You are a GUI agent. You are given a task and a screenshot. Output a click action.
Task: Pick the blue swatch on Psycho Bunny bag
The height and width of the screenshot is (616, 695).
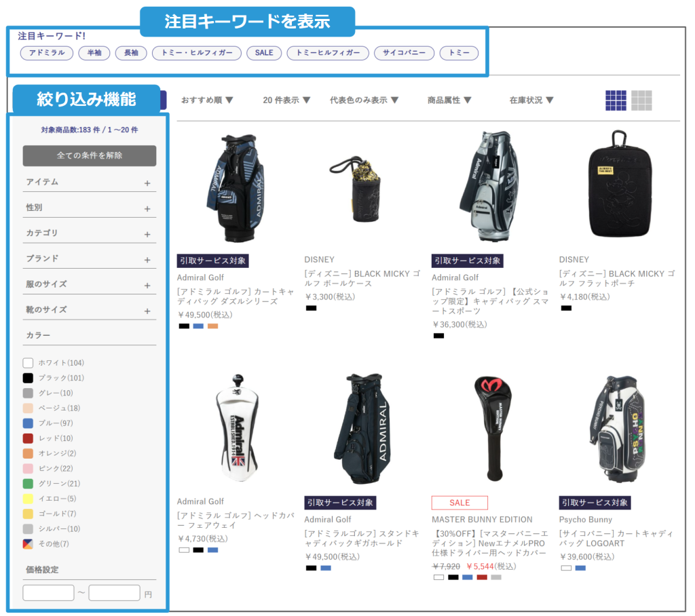580,568
